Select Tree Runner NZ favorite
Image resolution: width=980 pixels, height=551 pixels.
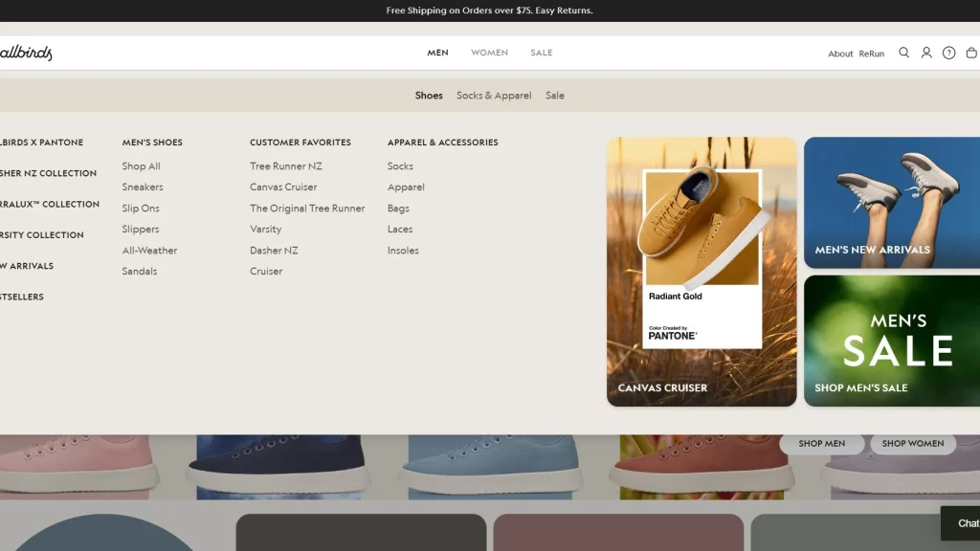point(285,166)
